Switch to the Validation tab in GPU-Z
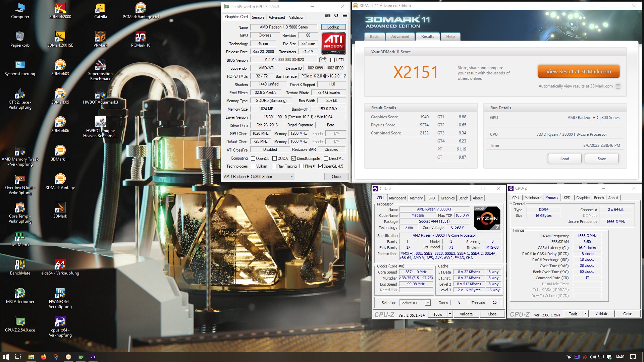This screenshot has height=362, width=644. click(297, 17)
